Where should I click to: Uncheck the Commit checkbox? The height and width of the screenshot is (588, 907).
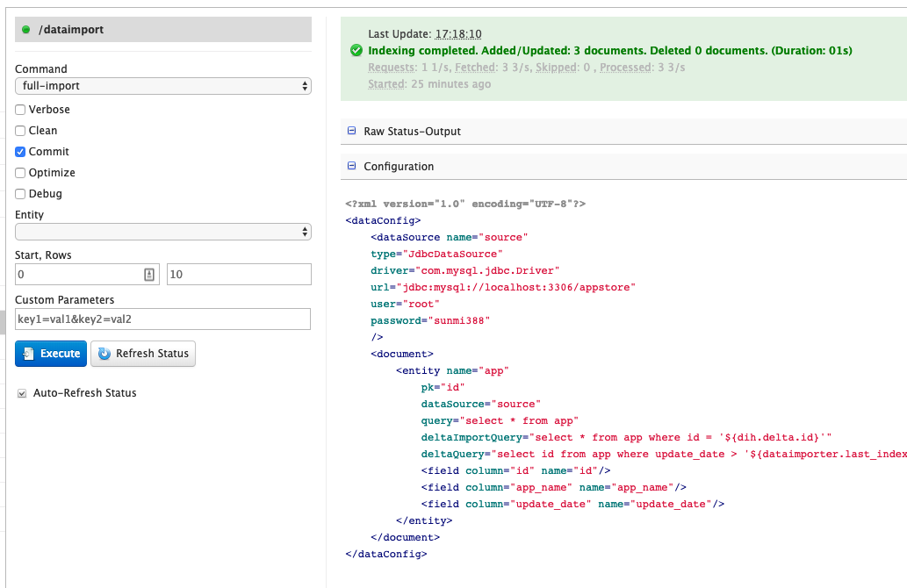[20, 152]
